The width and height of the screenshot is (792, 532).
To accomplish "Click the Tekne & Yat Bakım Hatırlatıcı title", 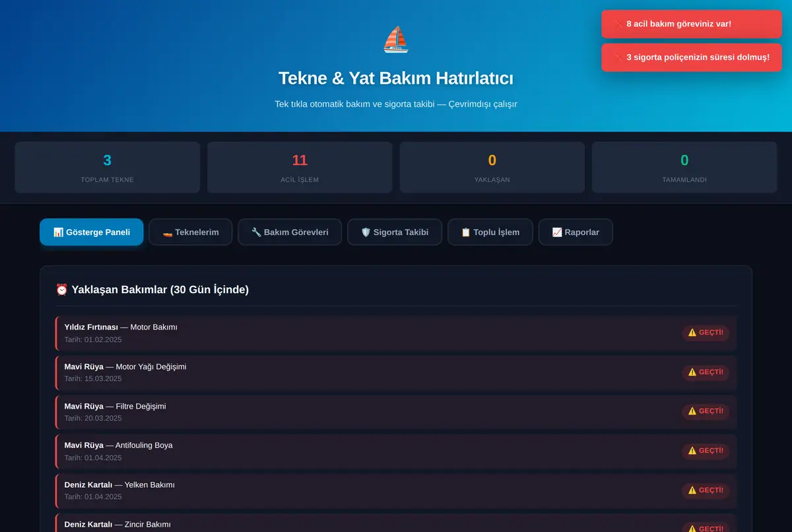I will click(x=396, y=78).
